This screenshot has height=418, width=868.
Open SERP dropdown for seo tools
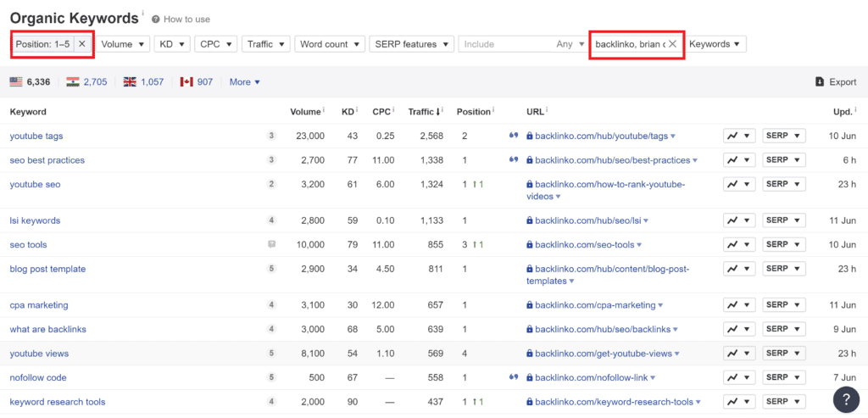[784, 244]
